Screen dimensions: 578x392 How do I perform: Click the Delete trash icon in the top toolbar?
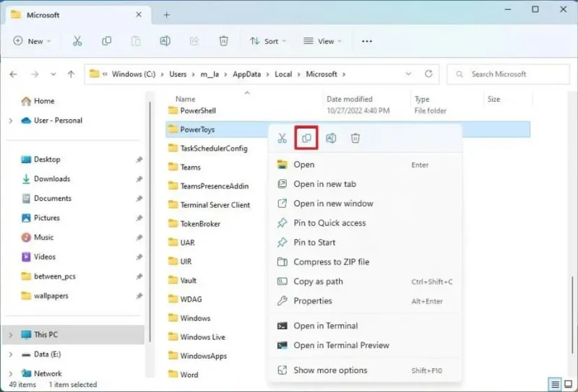[x=223, y=41]
